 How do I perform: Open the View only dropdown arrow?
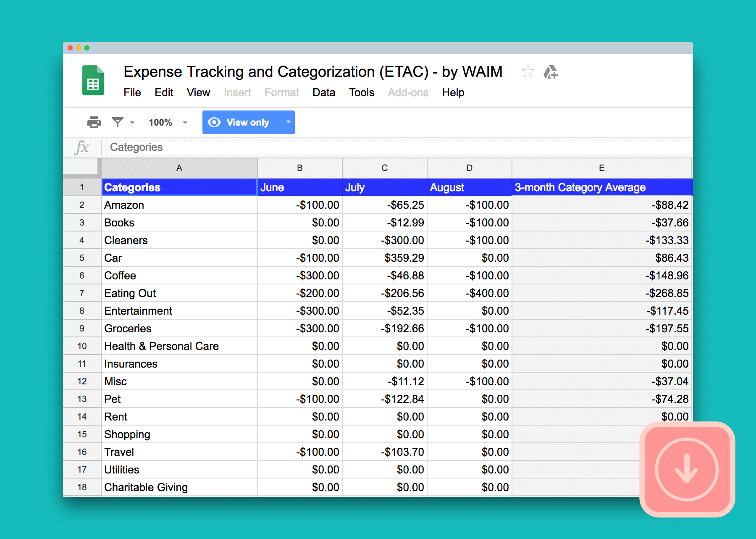[288, 122]
